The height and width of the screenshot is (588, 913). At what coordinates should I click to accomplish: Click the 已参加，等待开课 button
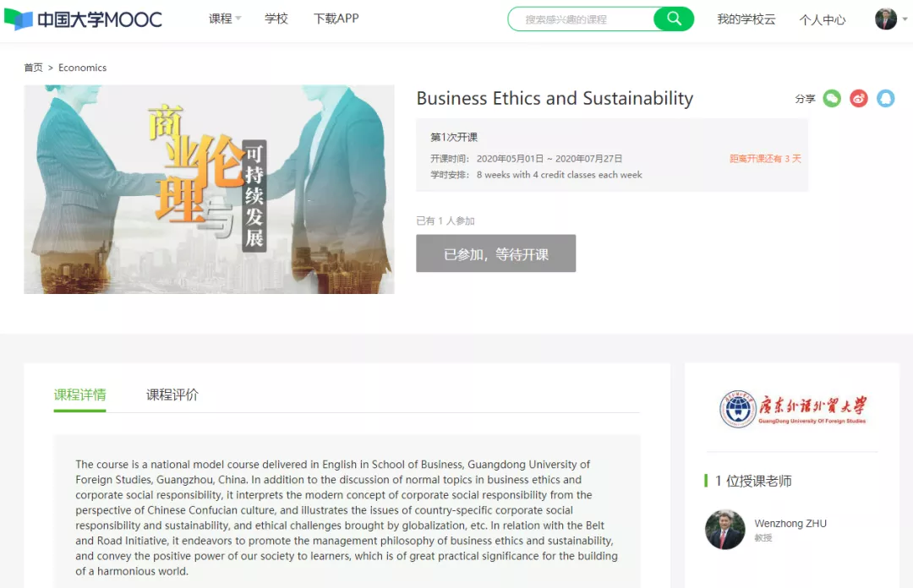pyautogui.click(x=495, y=253)
